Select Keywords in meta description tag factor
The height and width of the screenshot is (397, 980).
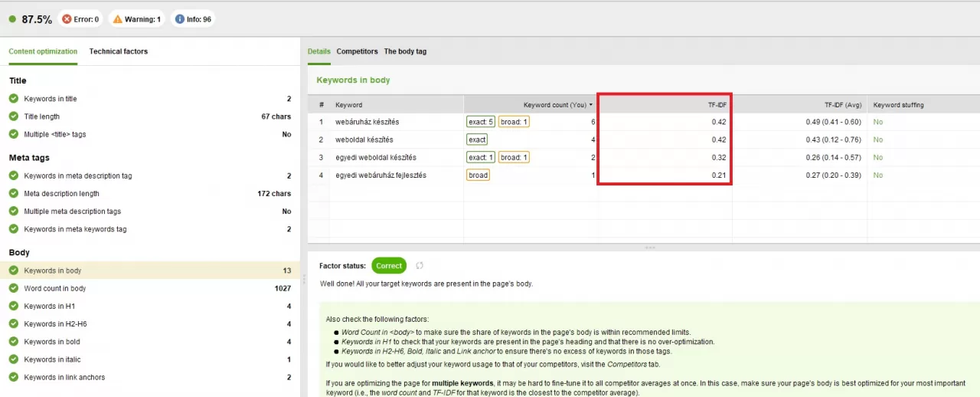tap(150, 176)
